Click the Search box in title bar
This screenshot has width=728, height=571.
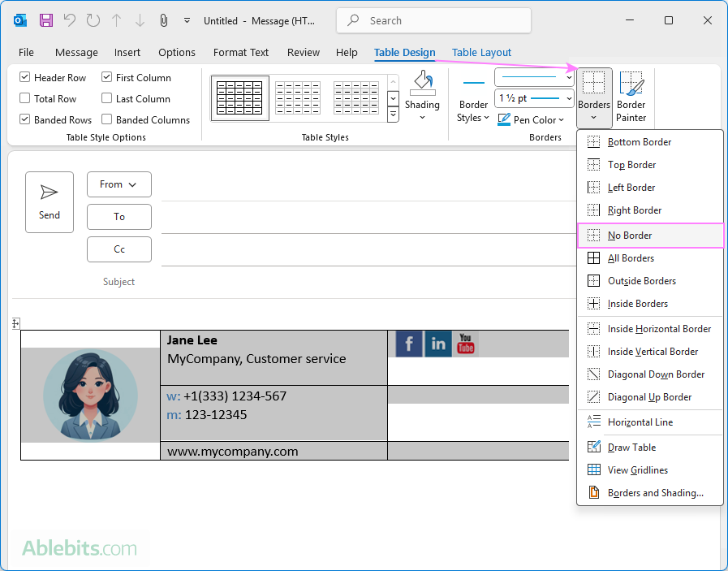433,20
